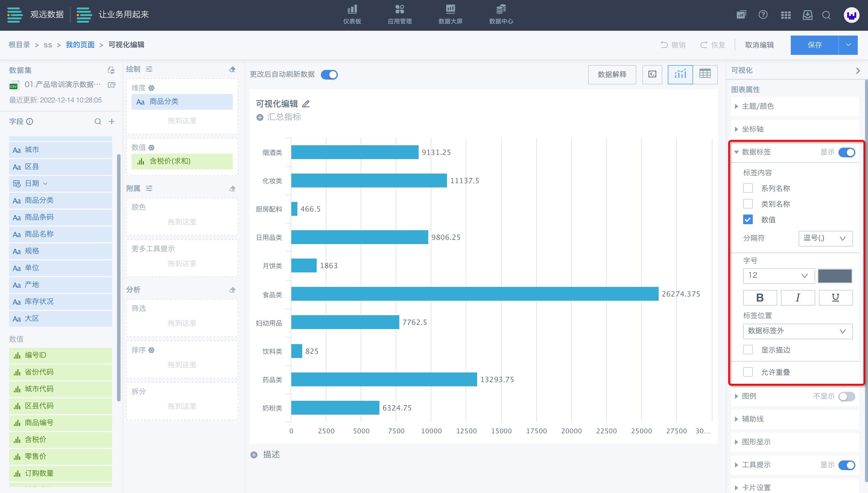
Task: Enable 允许重叠 checkbox
Action: tap(748, 372)
